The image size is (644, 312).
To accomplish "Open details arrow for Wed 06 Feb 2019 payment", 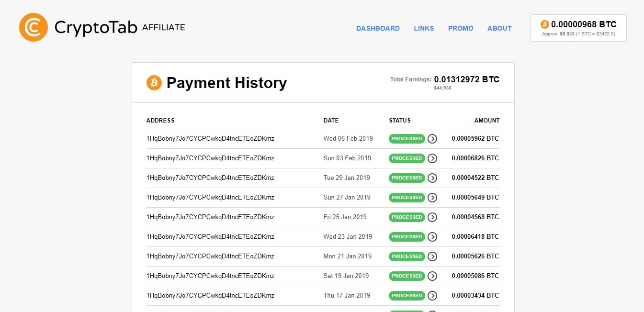I will (432, 139).
